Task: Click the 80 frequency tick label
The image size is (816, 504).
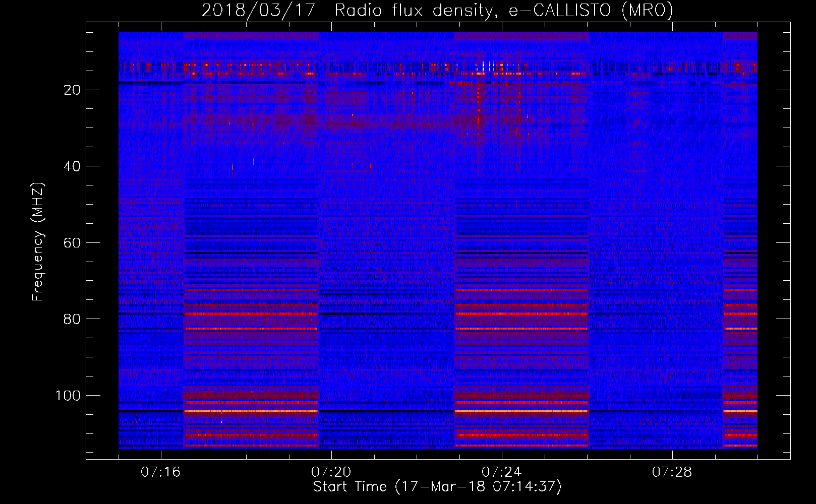Action: 72,320
